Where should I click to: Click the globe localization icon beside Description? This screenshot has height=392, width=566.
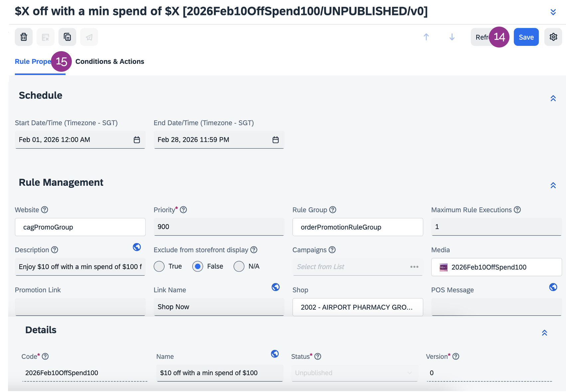(x=137, y=247)
